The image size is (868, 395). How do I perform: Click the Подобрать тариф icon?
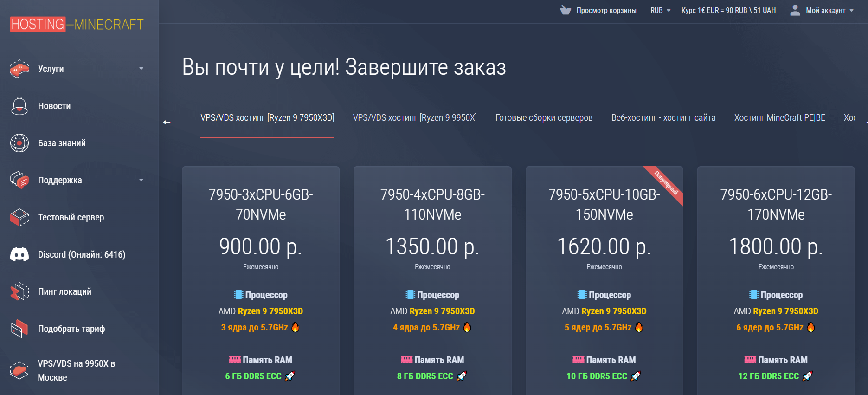(x=19, y=329)
